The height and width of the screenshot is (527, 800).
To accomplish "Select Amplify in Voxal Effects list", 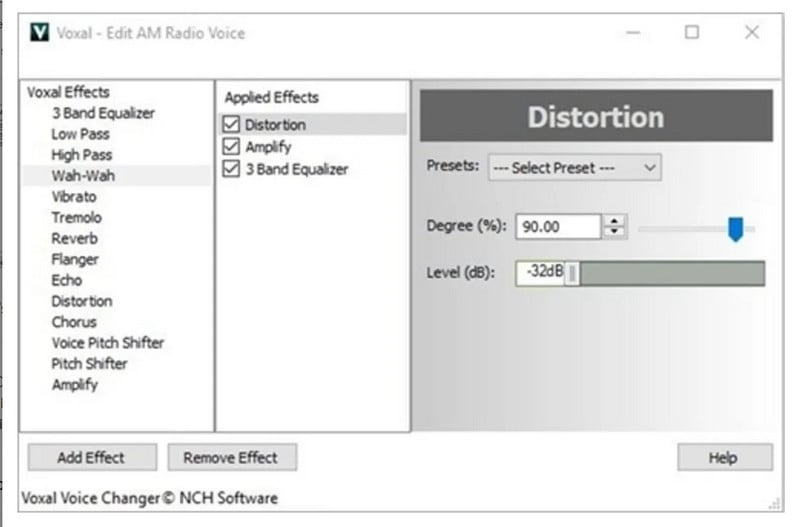I will (x=74, y=385).
